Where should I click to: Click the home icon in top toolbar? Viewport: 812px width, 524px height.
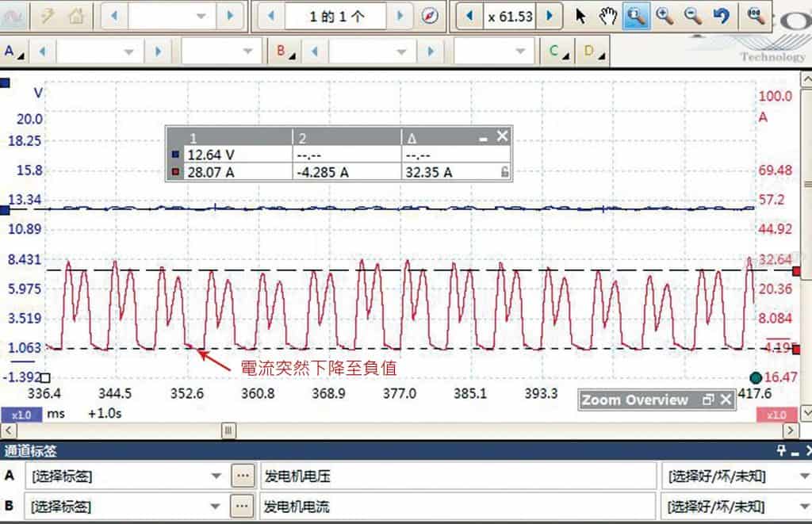(x=76, y=17)
